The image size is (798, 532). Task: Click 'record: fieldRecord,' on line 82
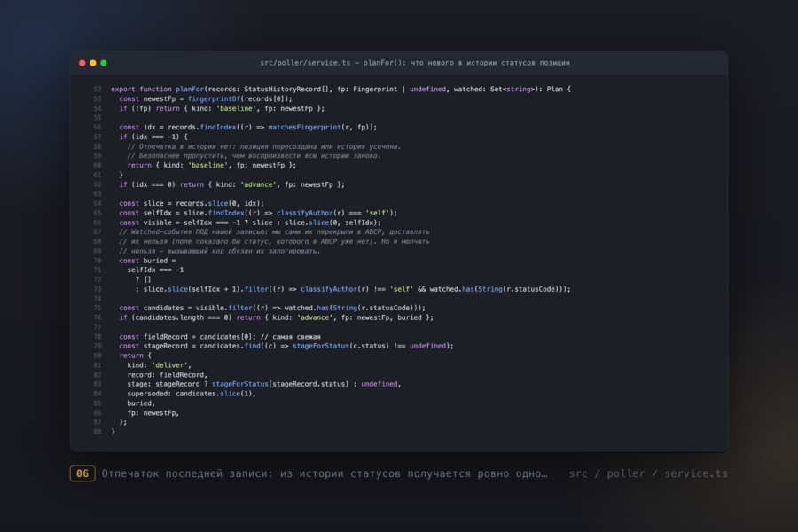tap(168, 375)
